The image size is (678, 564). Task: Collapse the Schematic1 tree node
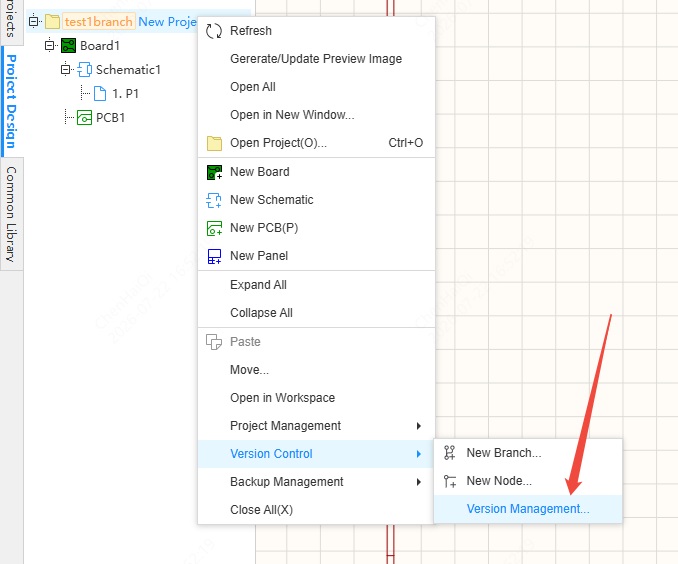tap(65, 69)
